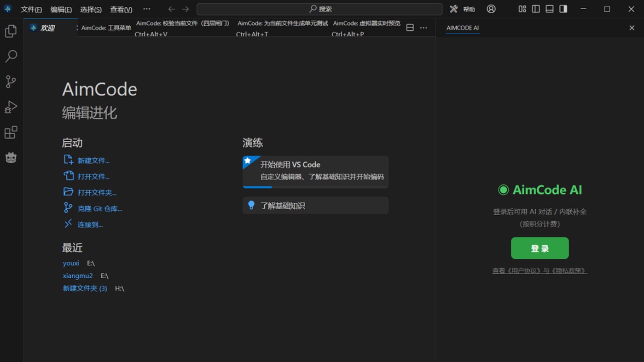
Task: Open recent folder 新建文件夹 (3)
Action: [85, 288]
